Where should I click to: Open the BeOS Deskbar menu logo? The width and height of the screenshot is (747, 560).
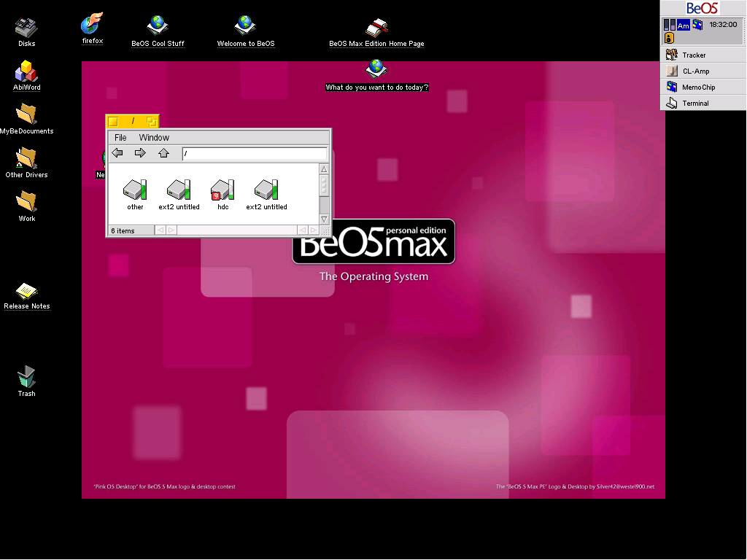point(703,8)
